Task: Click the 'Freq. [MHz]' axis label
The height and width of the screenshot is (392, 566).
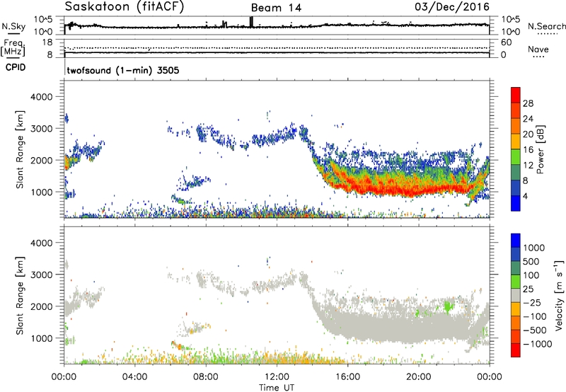Action: tap(13, 47)
